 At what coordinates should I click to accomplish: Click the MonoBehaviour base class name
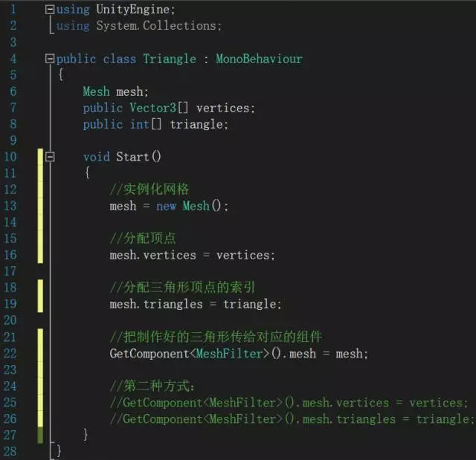[260, 59]
